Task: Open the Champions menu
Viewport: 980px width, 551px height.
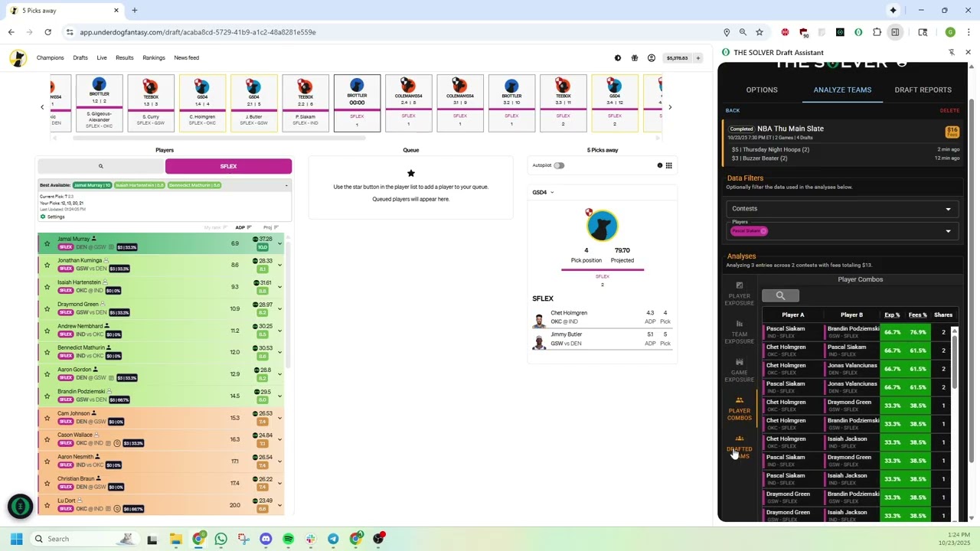Action: tap(51, 58)
